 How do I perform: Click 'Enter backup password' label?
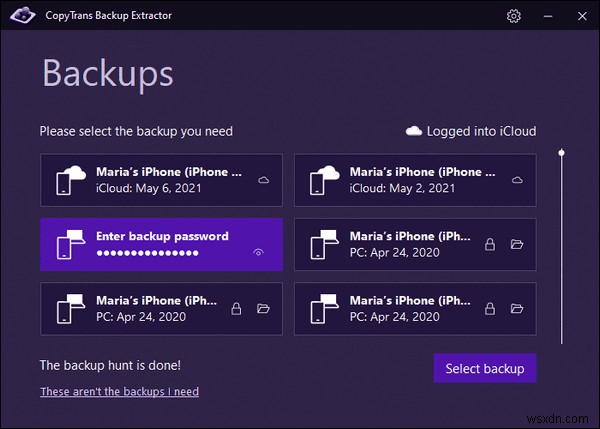pyautogui.click(x=162, y=237)
